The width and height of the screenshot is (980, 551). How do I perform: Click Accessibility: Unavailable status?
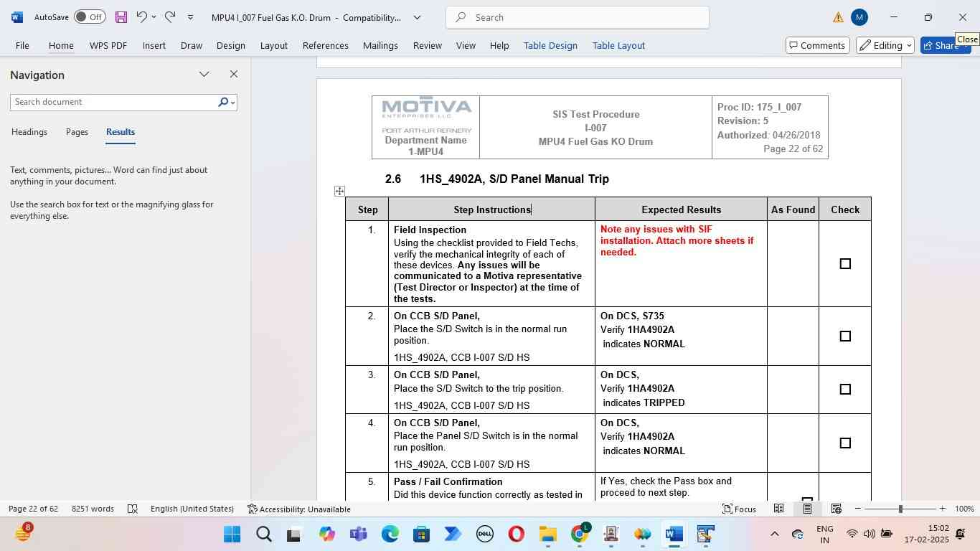[299, 509]
